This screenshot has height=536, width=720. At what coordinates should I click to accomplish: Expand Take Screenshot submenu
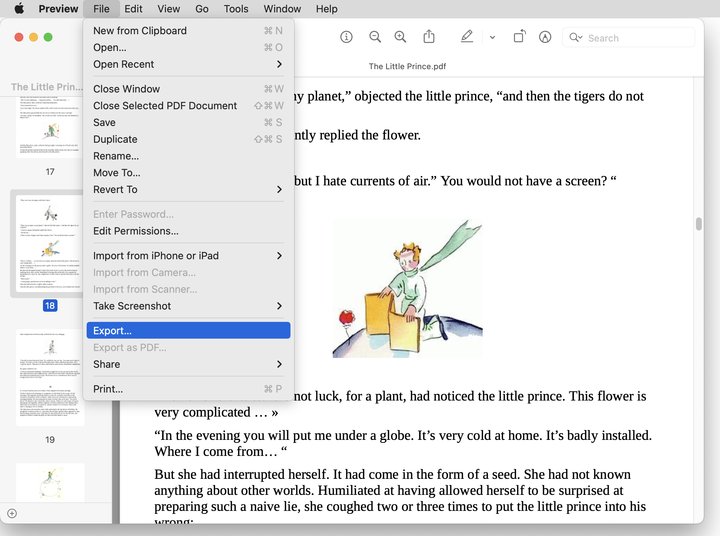pos(279,306)
